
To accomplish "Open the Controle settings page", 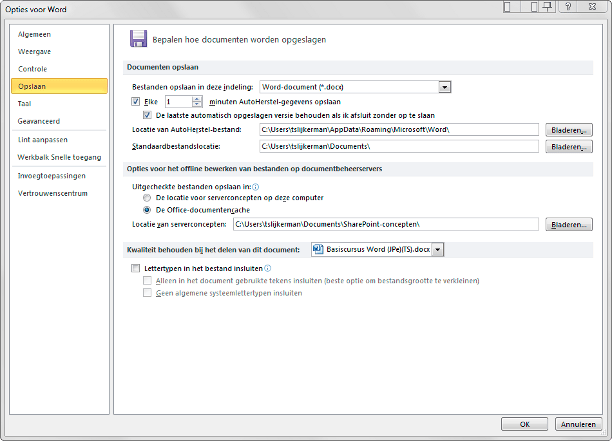I will tap(32, 69).
